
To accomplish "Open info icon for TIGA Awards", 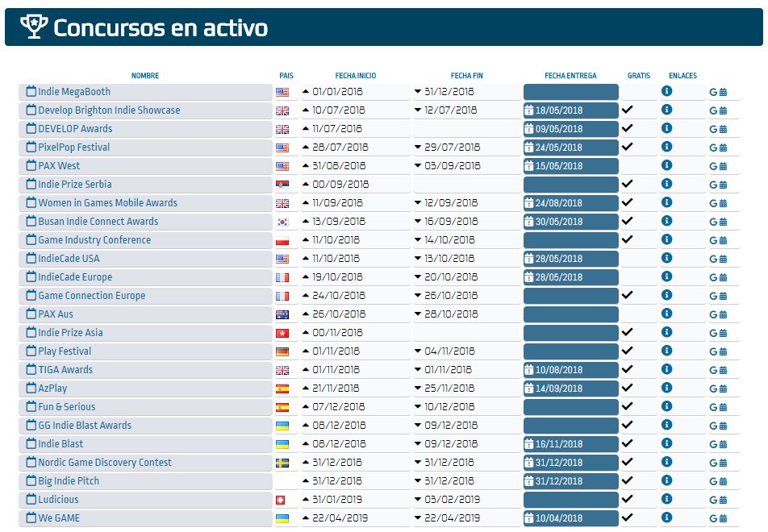I will click(666, 369).
